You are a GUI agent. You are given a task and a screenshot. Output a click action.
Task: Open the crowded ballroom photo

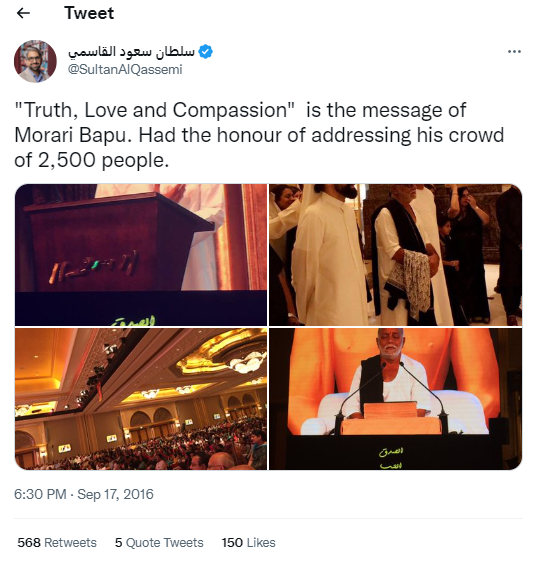141,399
